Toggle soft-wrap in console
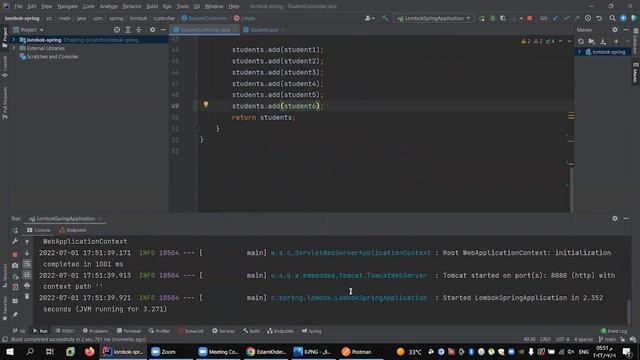The width and height of the screenshot is (640, 360). (x=27, y=264)
